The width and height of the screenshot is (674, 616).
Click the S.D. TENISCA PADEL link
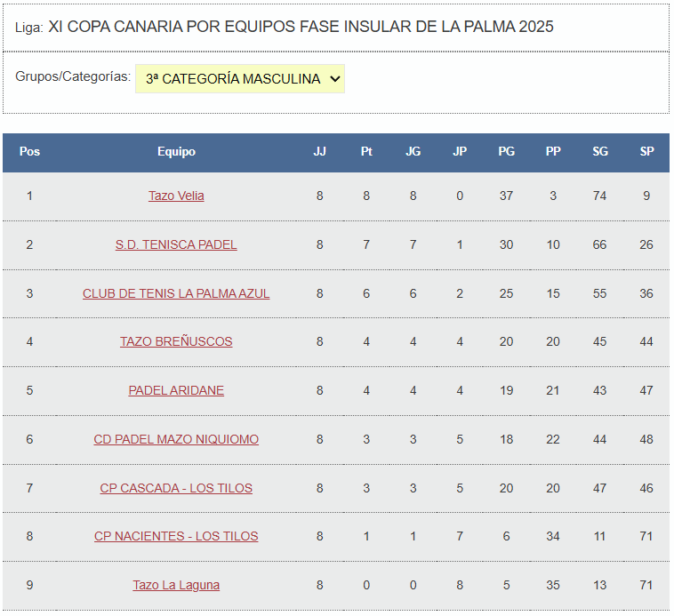coord(176,244)
